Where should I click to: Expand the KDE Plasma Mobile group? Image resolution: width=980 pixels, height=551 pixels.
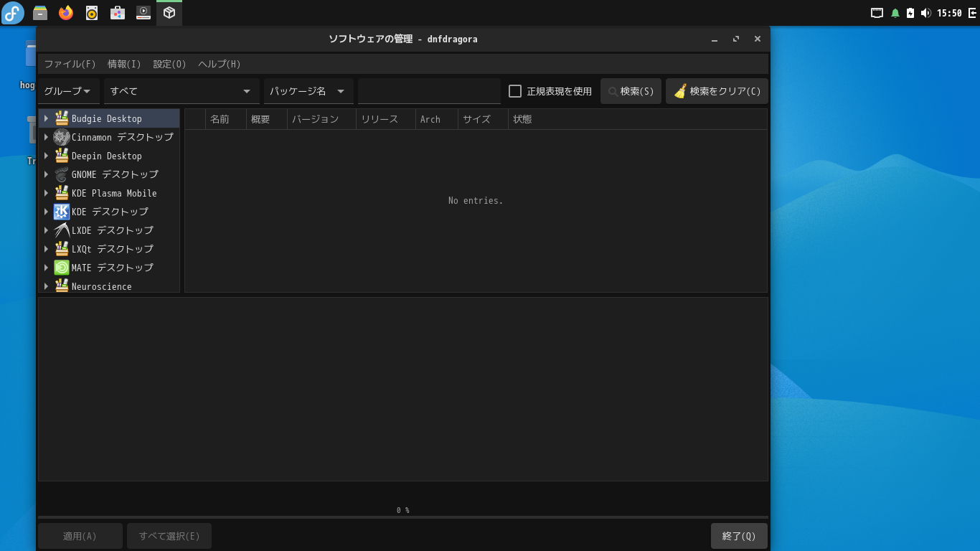pos(46,193)
